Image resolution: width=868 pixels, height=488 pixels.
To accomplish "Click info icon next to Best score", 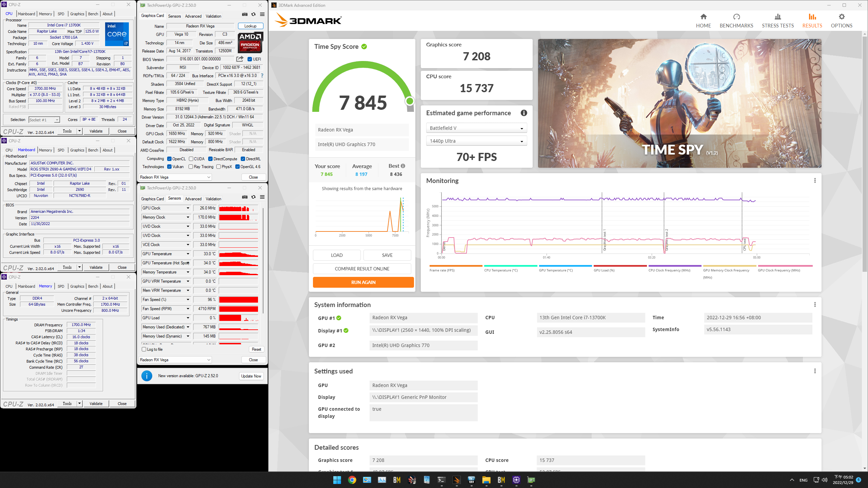I will click(403, 166).
